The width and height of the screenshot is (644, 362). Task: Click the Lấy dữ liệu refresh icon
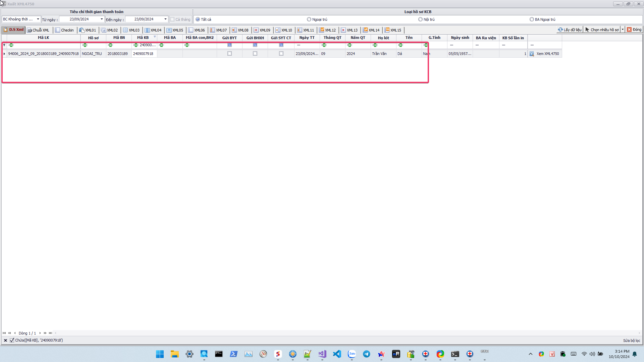point(560,30)
